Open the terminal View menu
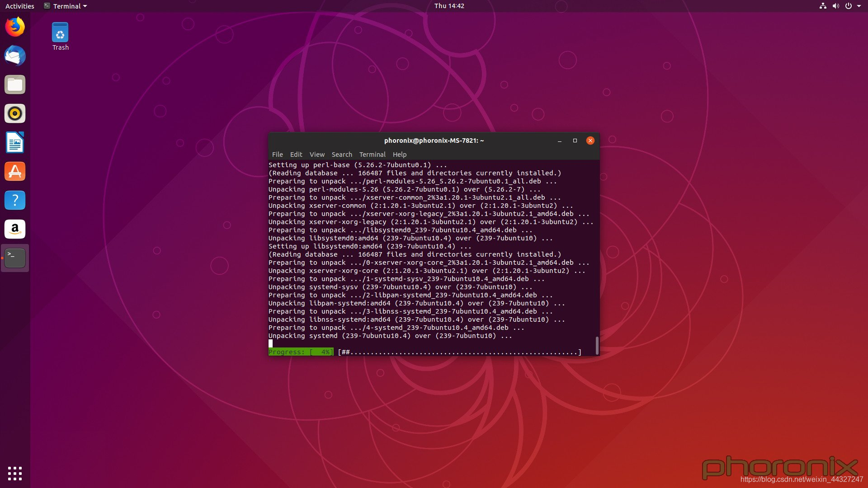Viewport: 868px width, 488px height. click(x=317, y=155)
